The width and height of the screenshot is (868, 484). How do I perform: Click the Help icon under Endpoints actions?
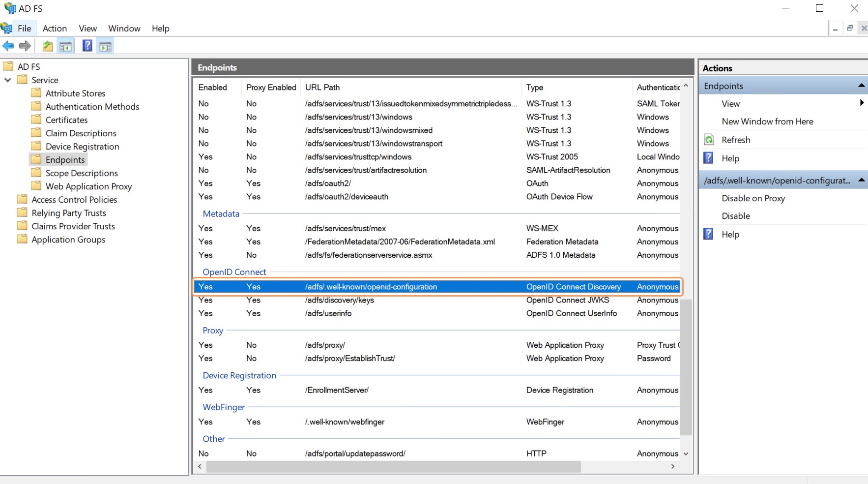click(709, 158)
